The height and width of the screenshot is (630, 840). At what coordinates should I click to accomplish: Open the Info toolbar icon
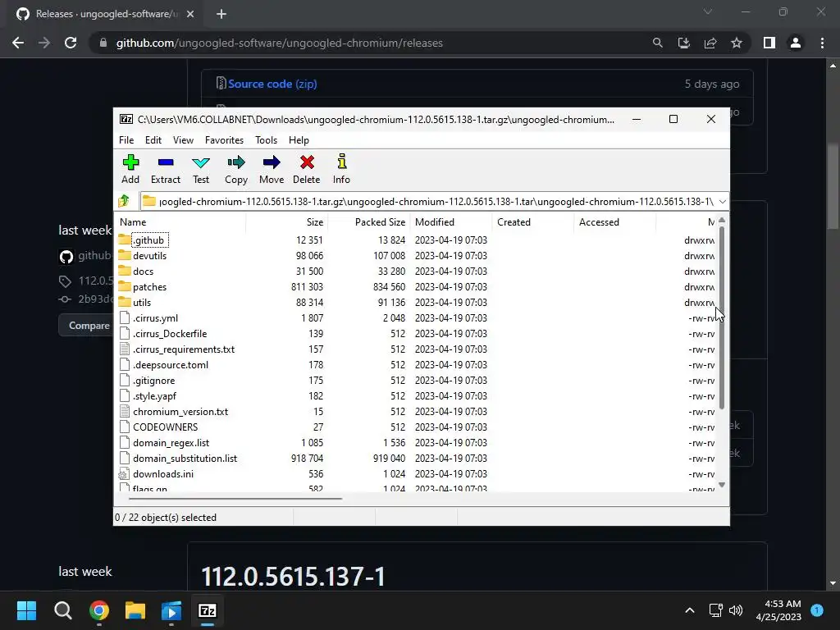(341, 169)
